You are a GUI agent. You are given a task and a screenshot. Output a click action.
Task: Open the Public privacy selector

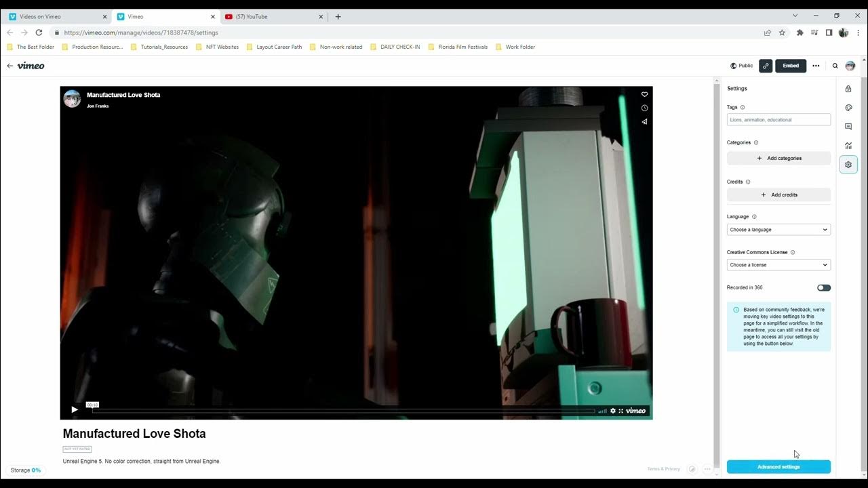pyautogui.click(x=741, y=66)
